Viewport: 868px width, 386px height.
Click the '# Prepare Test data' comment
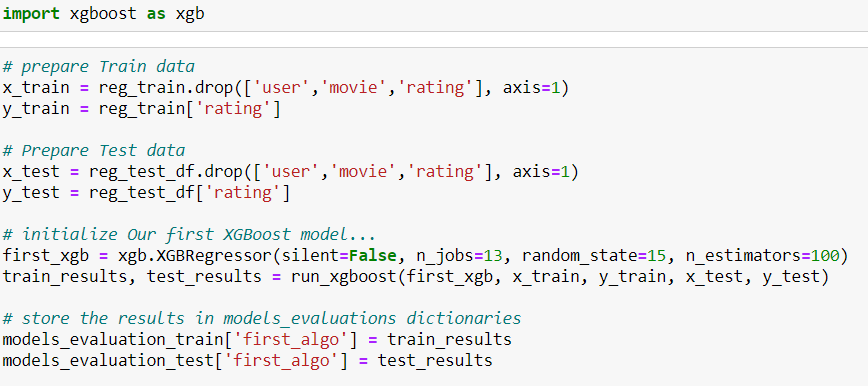pyautogui.click(x=94, y=151)
